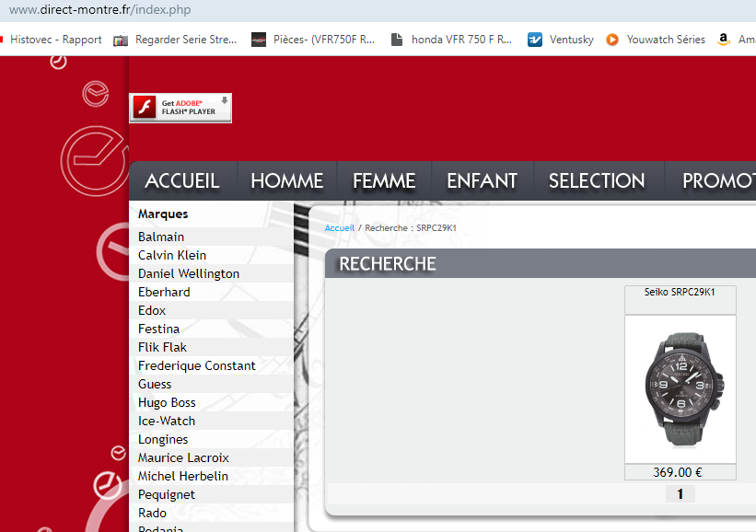This screenshot has width=756, height=532.
Task: Click the Amazon bookmark icon
Action: coord(723,40)
